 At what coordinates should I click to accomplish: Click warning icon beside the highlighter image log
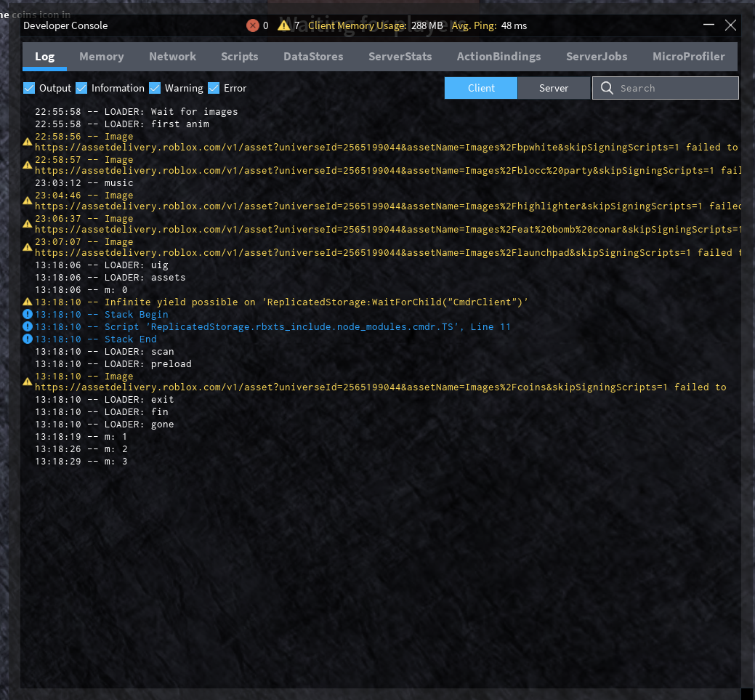[28, 201]
